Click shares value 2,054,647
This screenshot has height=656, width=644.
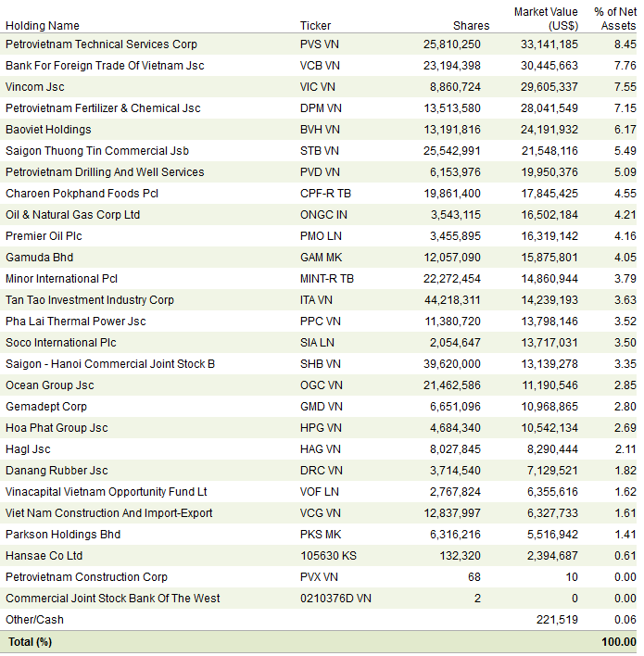click(x=455, y=343)
